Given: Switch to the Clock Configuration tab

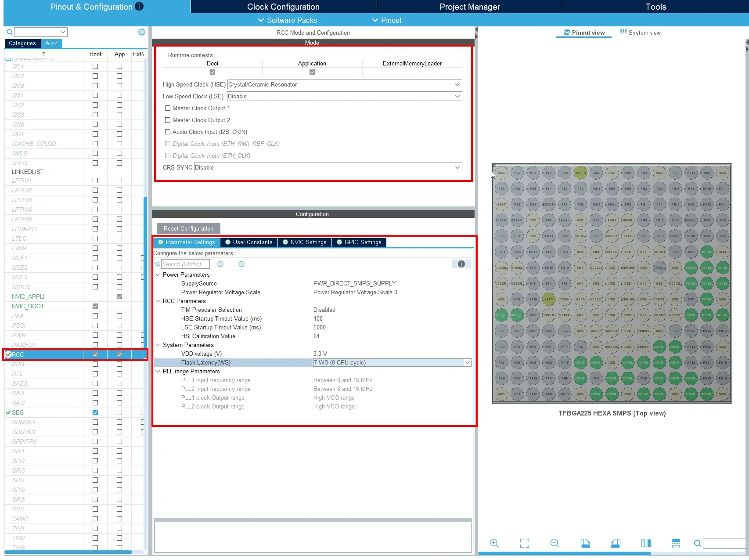Looking at the screenshot, I should pos(283,7).
